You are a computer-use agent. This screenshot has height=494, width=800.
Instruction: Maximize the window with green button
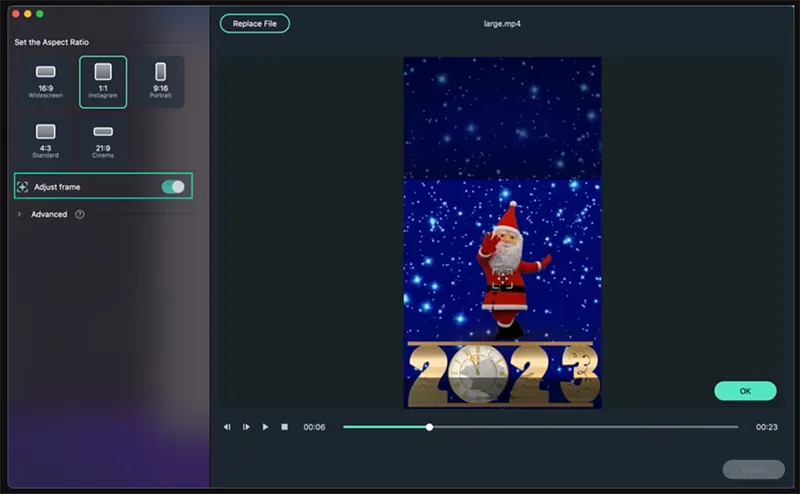click(x=40, y=14)
